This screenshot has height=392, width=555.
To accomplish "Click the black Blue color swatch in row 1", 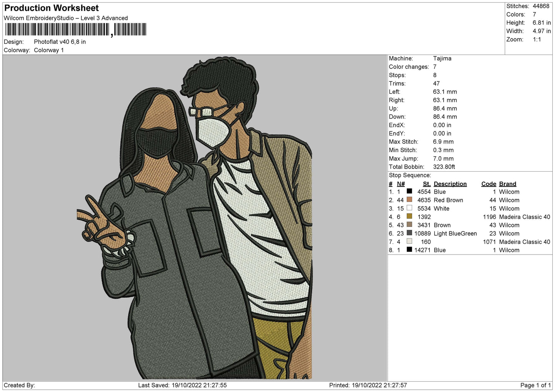I will coord(409,191).
